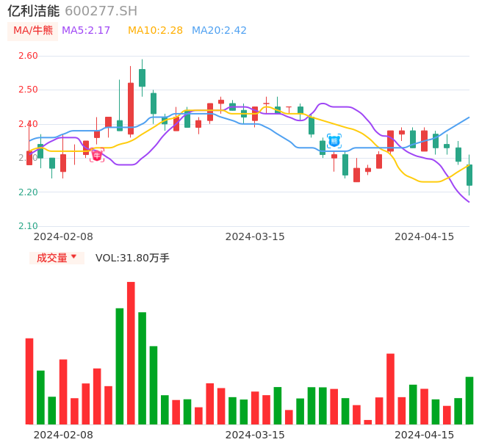Toggle the MA20 moving average line
The height and width of the screenshot is (445, 504).
(219, 31)
